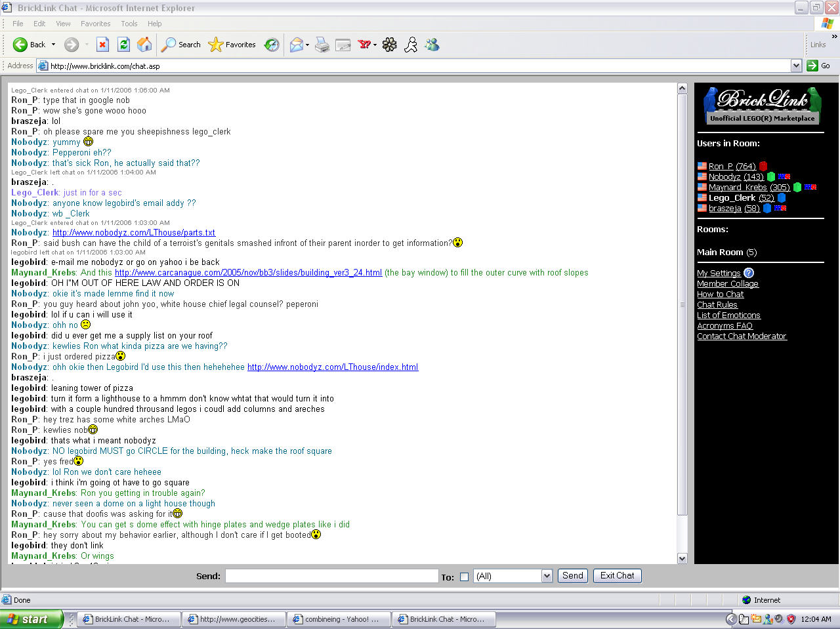Open AOL Instant Messenger running-man icon

pos(411,45)
